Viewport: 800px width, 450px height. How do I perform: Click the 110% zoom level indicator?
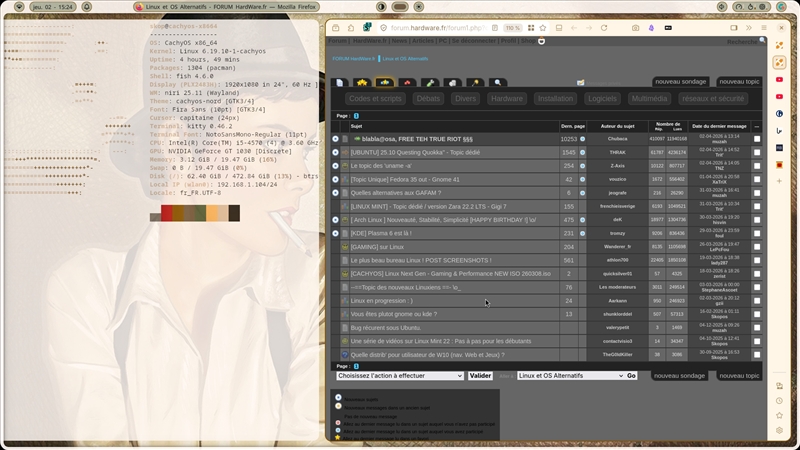[x=512, y=28]
